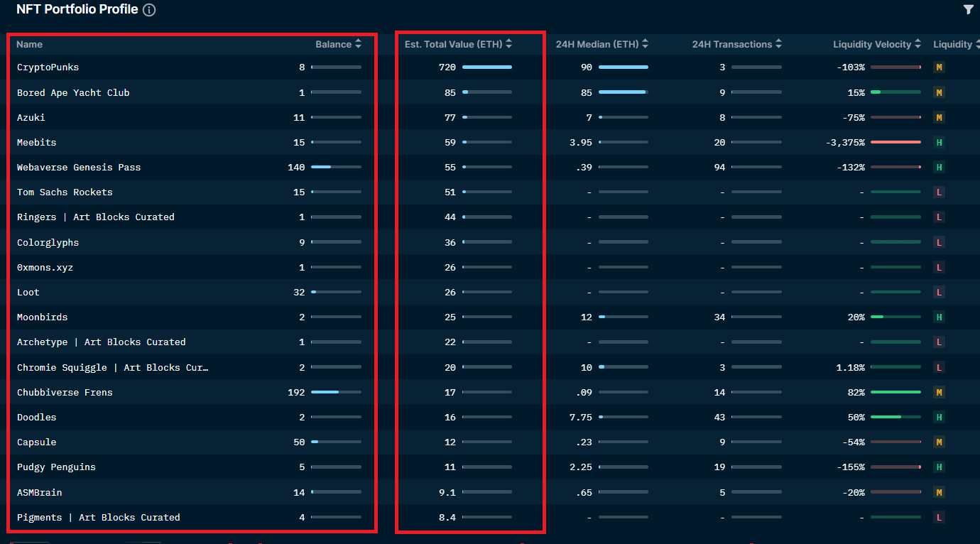Click the L liquidity badge for Chromie Squiggle row
Viewport: 980px width, 544px height.
pyautogui.click(x=939, y=367)
